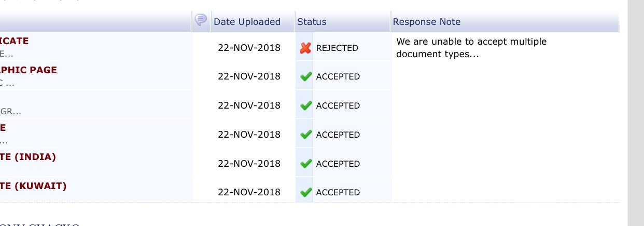Click the comment bubble icon in table header

tap(200, 20)
